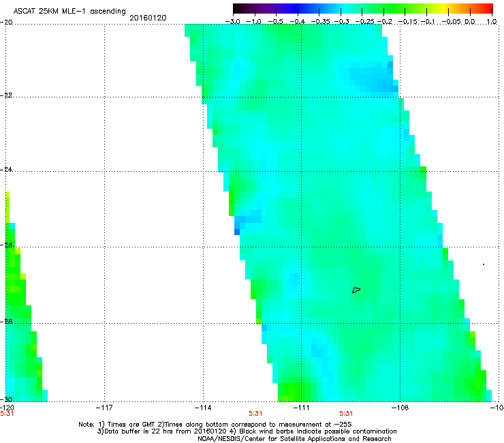The image size is (504, 443).
Task: Click the -120 longitude axis label
Action: point(7,408)
